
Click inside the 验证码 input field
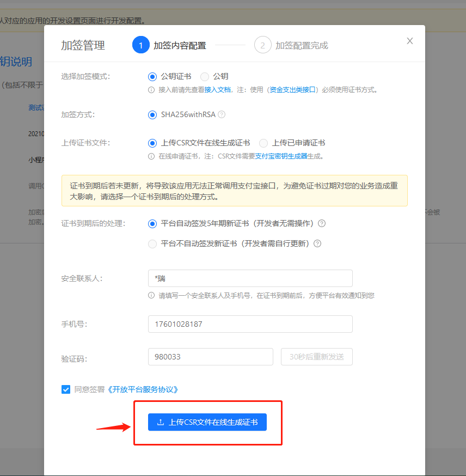(211, 357)
